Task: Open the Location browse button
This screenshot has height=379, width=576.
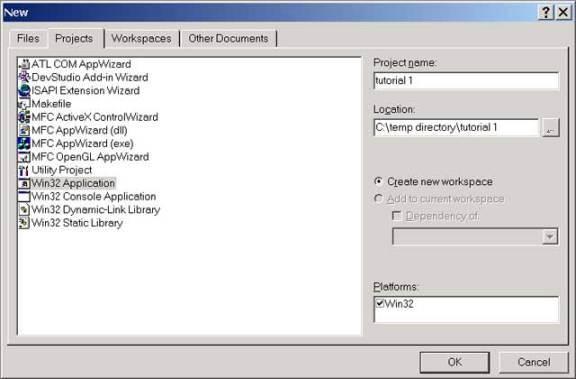Action: (551, 128)
